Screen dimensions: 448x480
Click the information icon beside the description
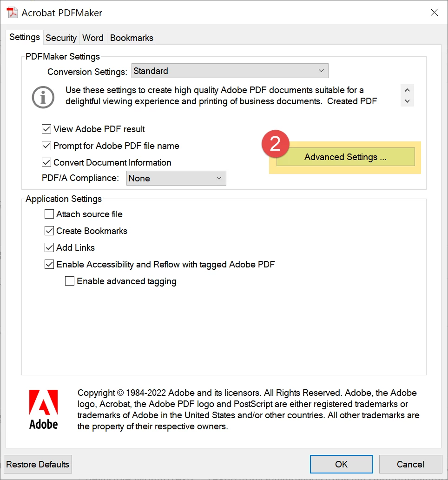pyautogui.click(x=43, y=97)
